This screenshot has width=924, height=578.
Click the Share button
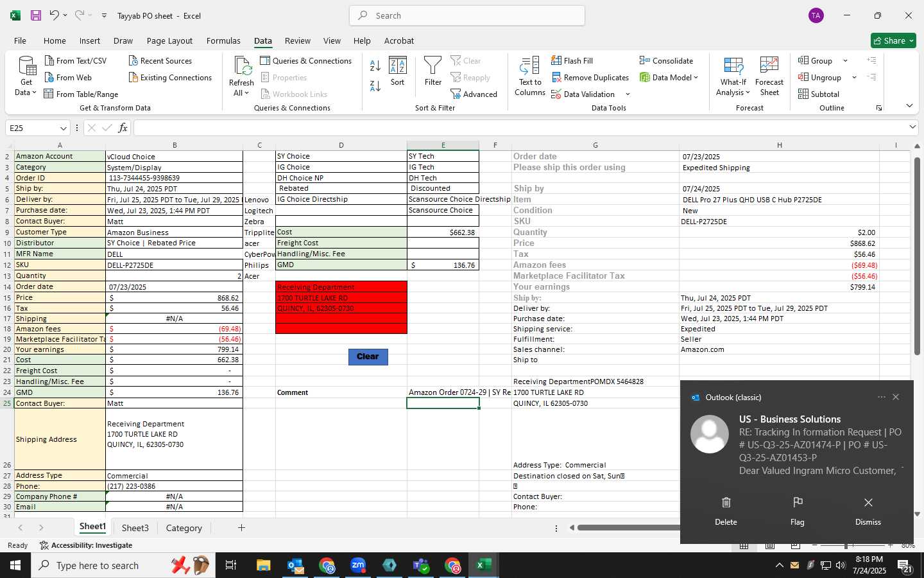(x=893, y=40)
